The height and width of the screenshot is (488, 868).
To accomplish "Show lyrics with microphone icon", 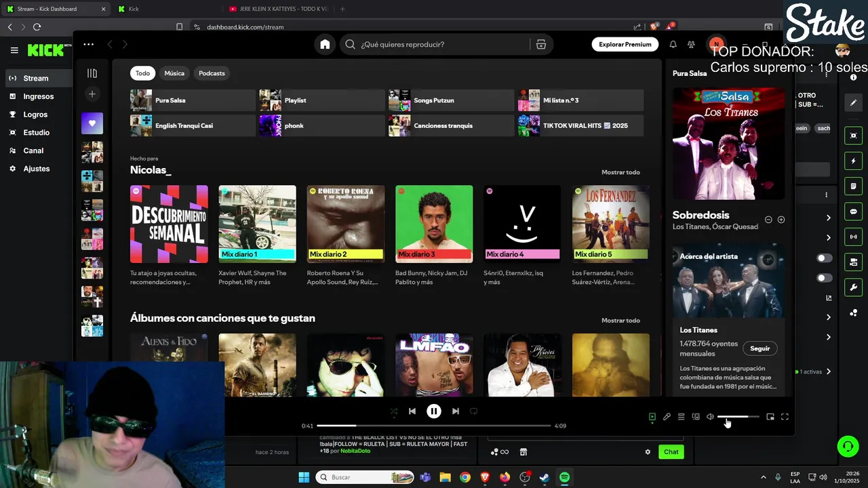I will [x=667, y=417].
